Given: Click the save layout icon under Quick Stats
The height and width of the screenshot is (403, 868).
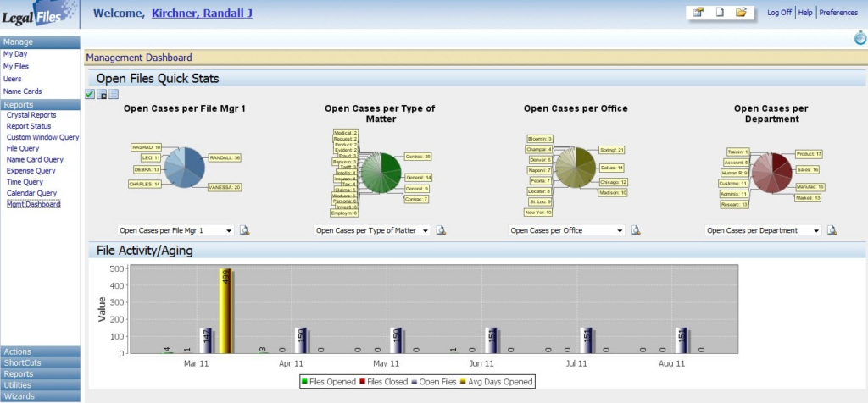Looking at the screenshot, I should point(102,95).
